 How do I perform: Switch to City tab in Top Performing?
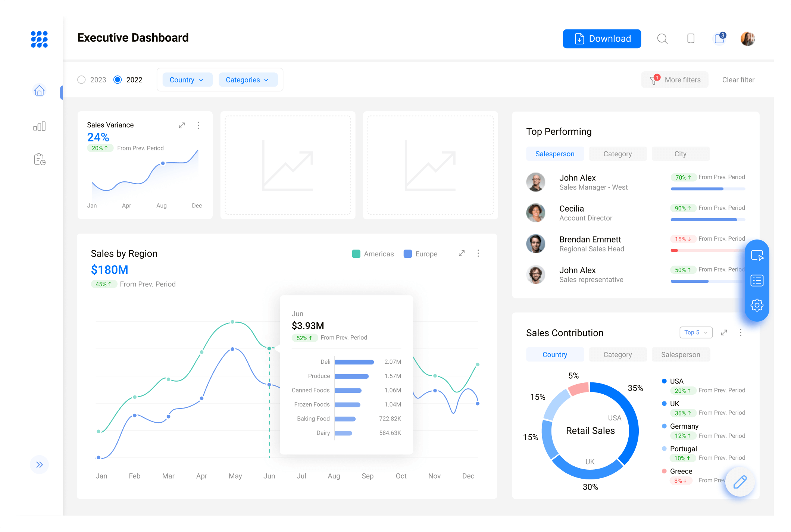(x=680, y=154)
